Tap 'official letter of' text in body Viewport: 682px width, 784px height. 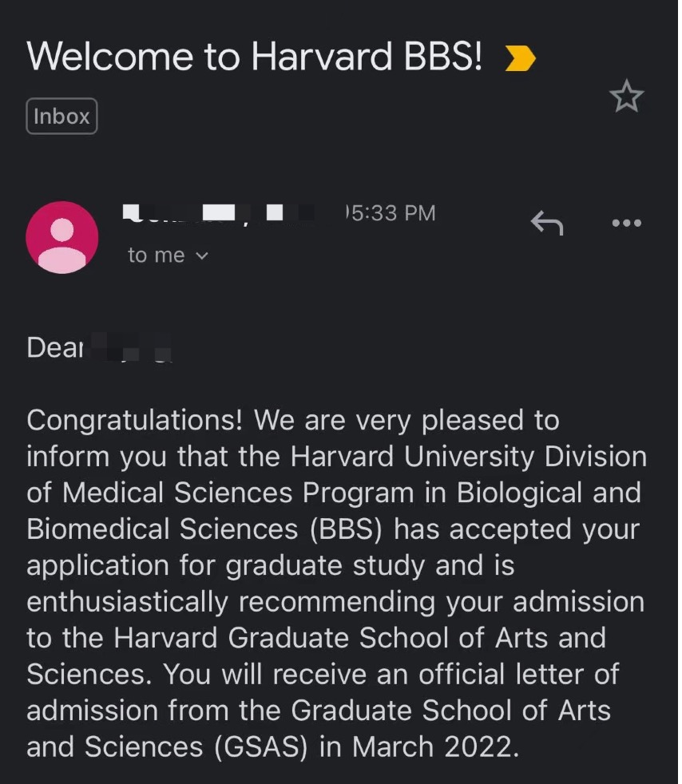pyautogui.click(x=519, y=674)
